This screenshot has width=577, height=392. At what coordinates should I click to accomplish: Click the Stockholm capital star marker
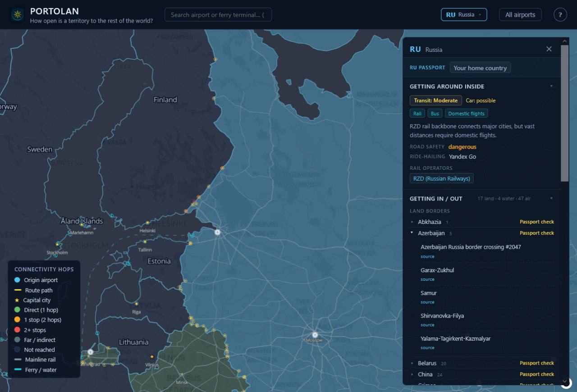point(57,244)
